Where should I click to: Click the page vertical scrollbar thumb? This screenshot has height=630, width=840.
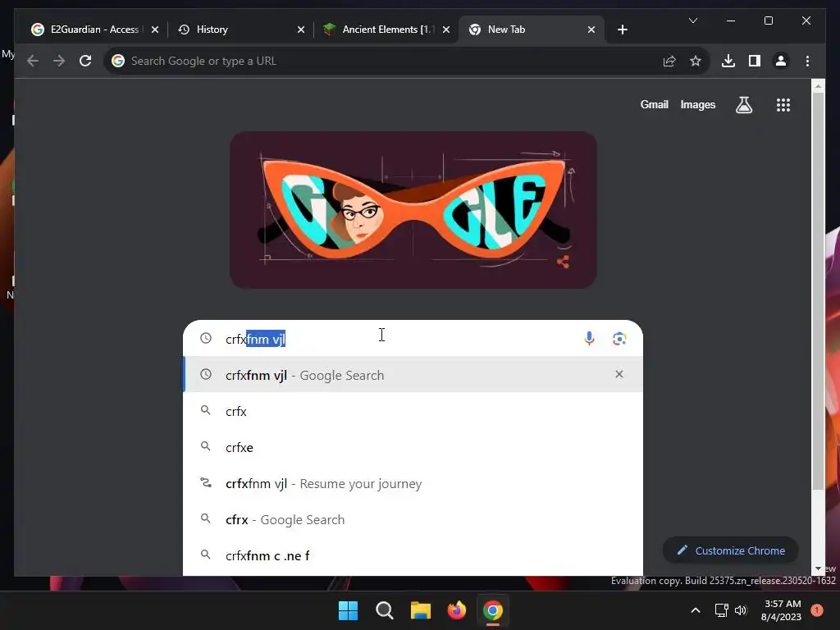click(818, 291)
